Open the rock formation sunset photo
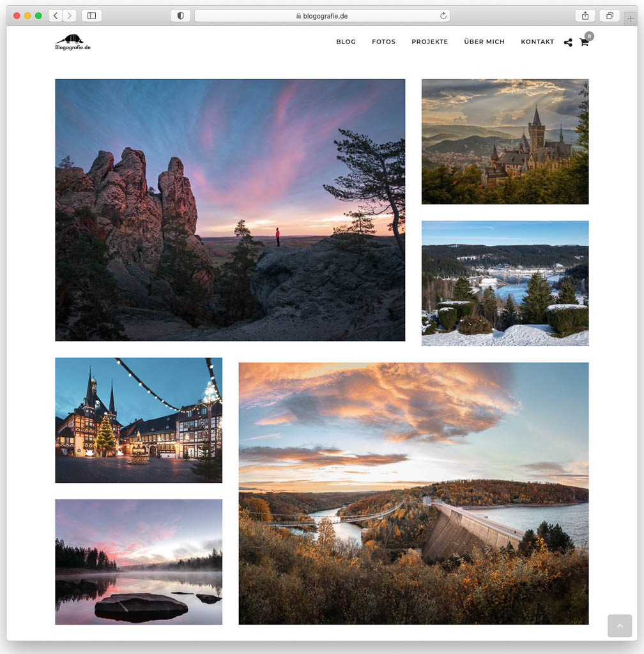 click(x=230, y=210)
